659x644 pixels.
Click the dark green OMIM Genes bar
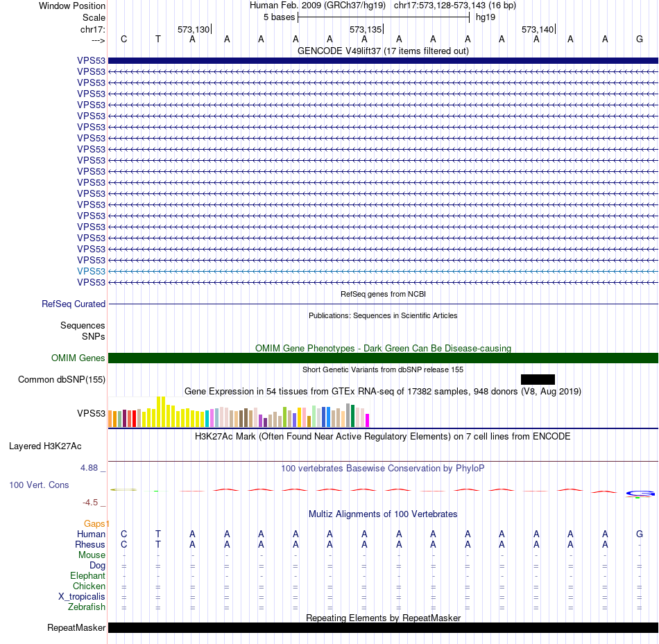[x=383, y=358]
